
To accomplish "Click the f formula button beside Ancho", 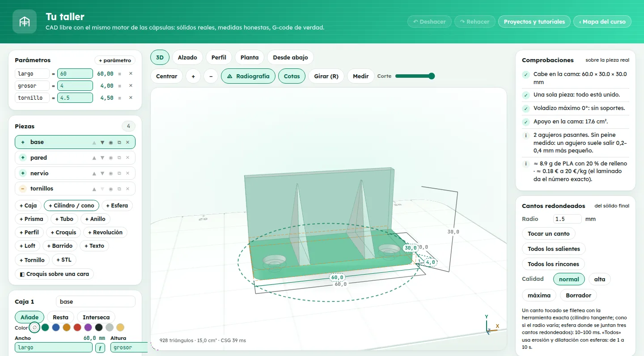I will [x=100, y=348].
